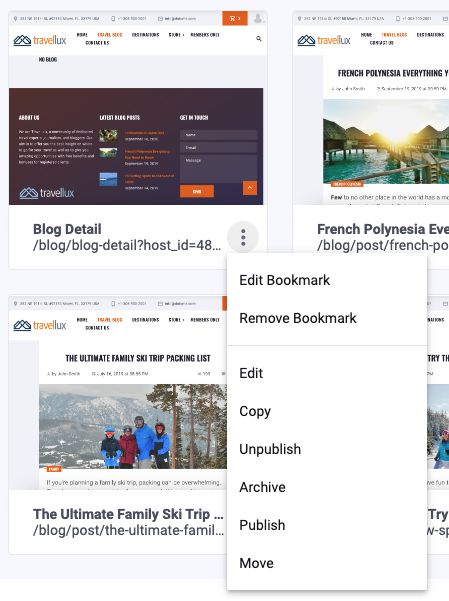The height and width of the screenshot is (601, 449).
Task: Click the three-dot menu on Blog Detail card
Action: (243, 237)
